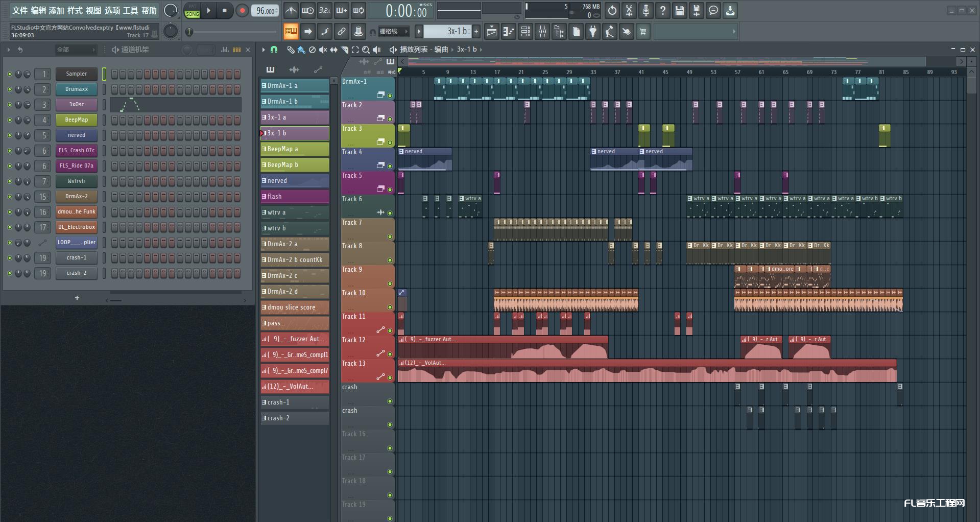This screenshot has width=980, height=522.
Task: Click the 3x-1 b breadcrumb in playlist title
Action: pos(466,50)
